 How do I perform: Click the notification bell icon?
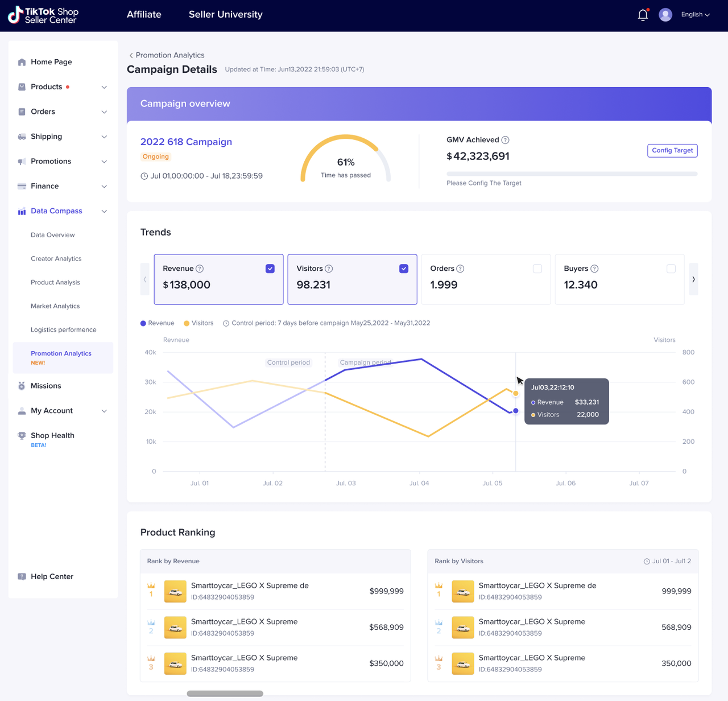click(643, 15)
